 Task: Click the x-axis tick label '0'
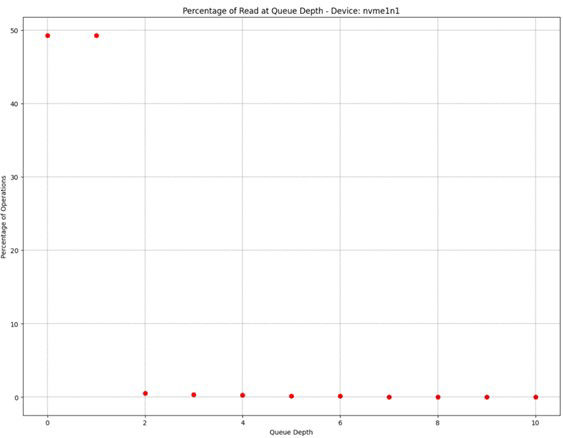[47, 423]
